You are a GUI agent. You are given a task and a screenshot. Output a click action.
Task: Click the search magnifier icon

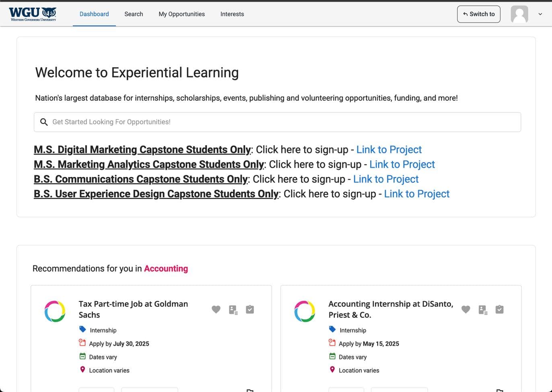click(44, 122)
